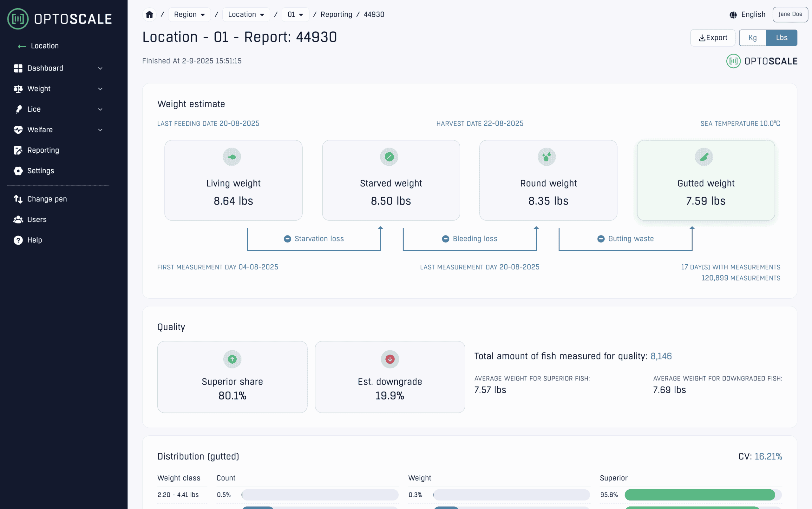Screen dimensions: 812x509
Task: Click the Reporting breadcrumb link
Action: tap(336, 15)
